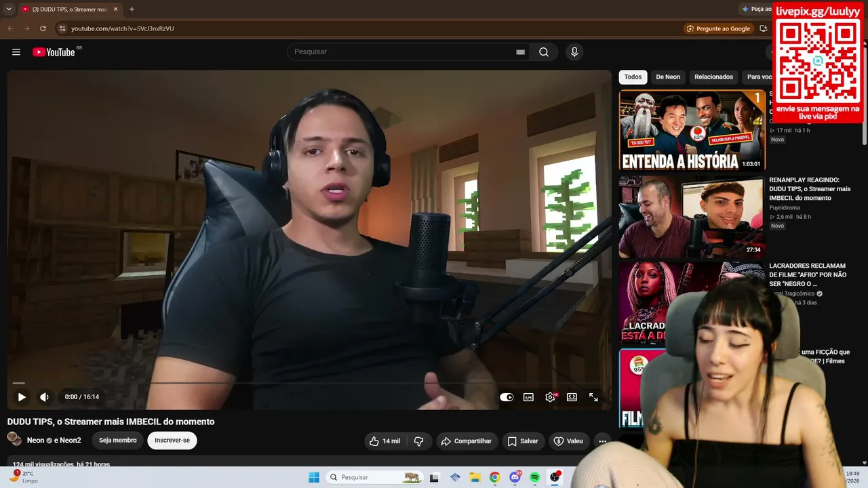The width and height of the screenshot is (868, 488).
Task: Open Spotify from the taskbar
Action: 535,477
